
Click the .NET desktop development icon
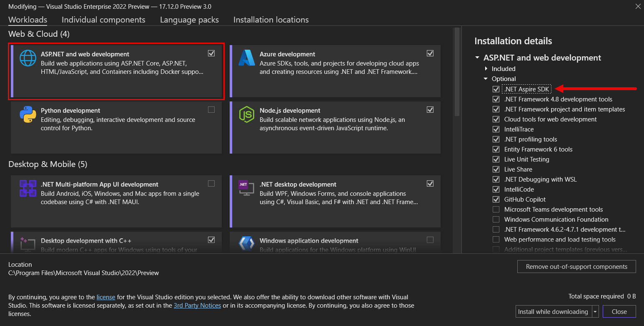pos(246,188)
